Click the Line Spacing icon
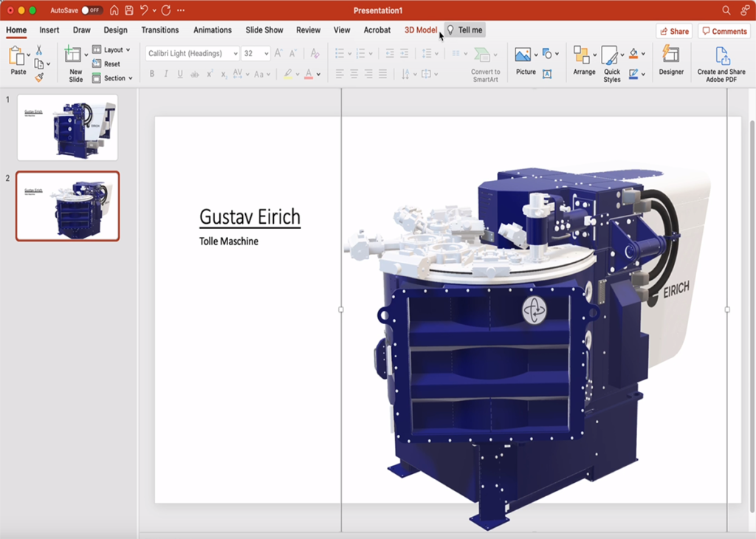 tap(427, 53)
